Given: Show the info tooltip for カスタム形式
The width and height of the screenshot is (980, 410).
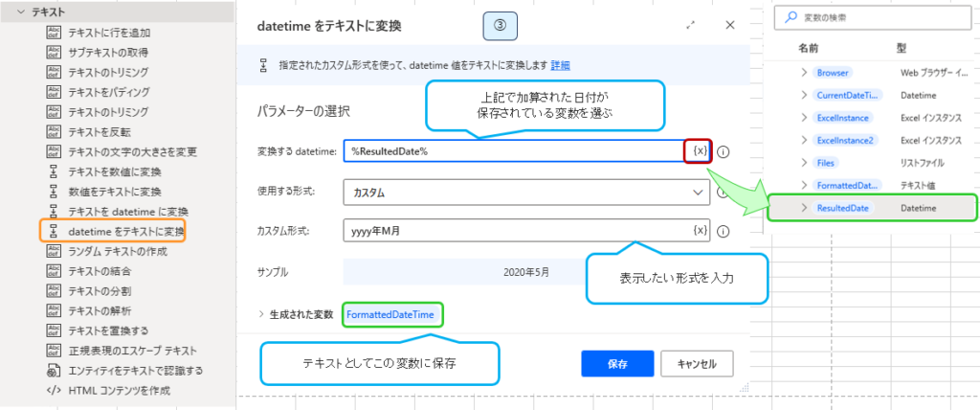Looking at the screenshot, I should tap(724, 231).
